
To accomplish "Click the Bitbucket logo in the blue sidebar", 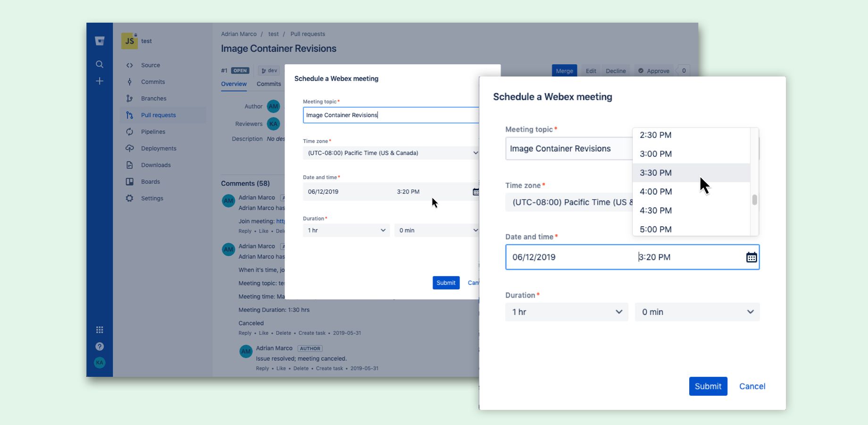I will pos(100,41).
